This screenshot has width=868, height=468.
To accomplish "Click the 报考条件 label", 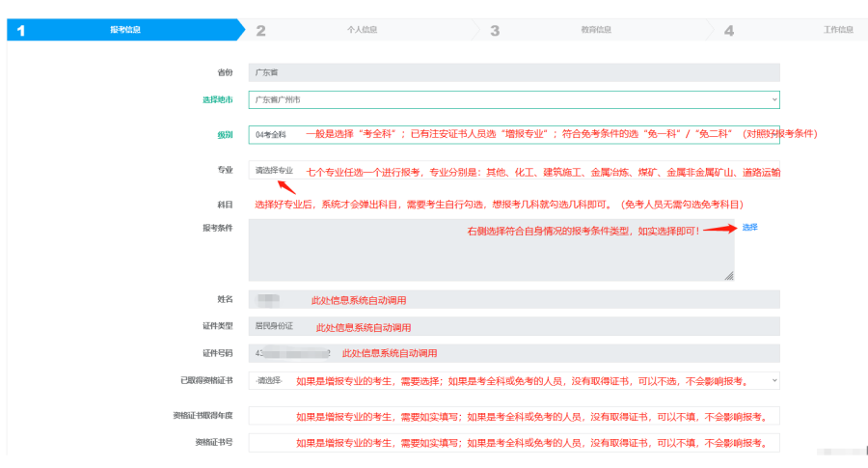I will pos(218,228).
